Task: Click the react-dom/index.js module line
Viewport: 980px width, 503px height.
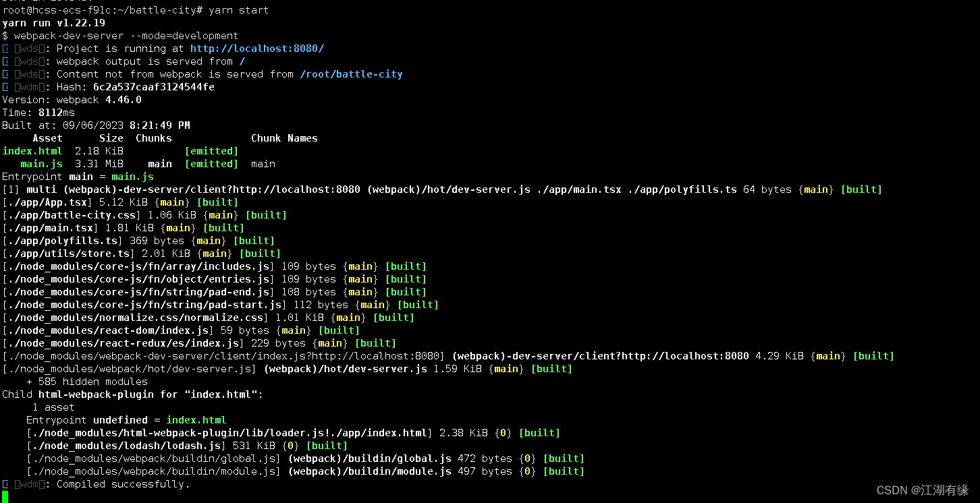Action: point(181,330)
